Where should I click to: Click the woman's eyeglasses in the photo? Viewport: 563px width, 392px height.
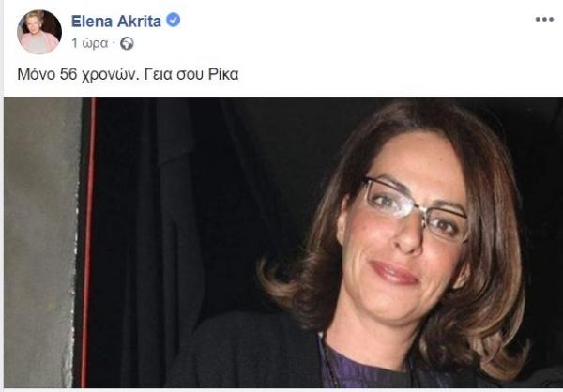[x=415, y=208]
